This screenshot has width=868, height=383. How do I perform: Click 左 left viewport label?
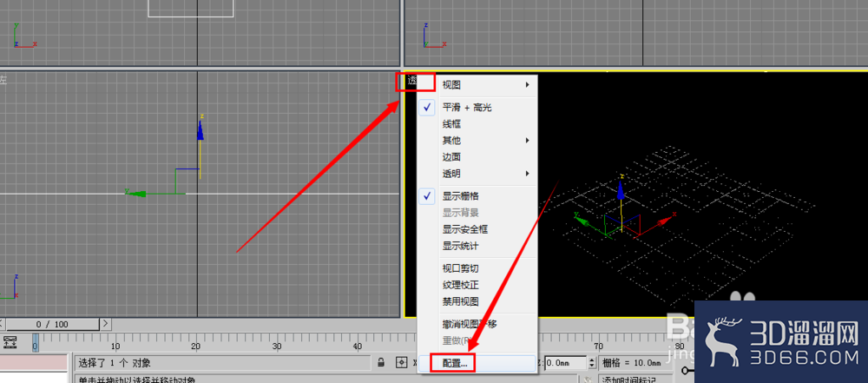tap(3, 80)
